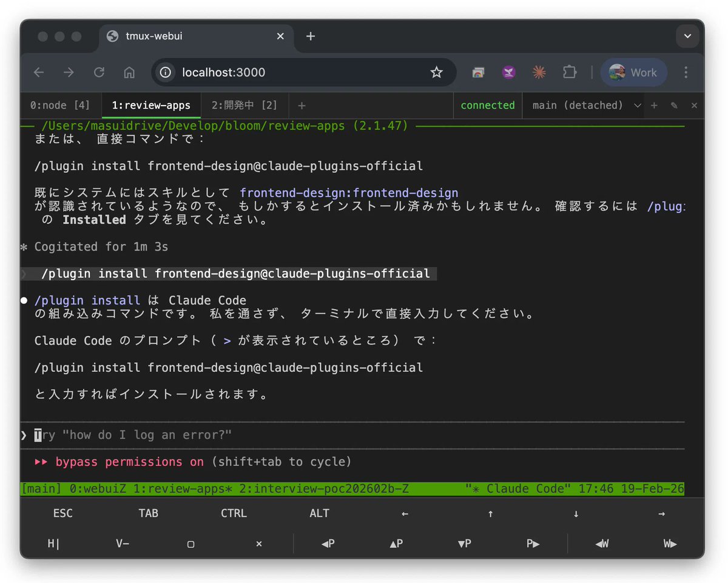Viewport: 728px width, 583px height.
Task: Click the orange starburst Claude extension
Action: tap(539, 73)
